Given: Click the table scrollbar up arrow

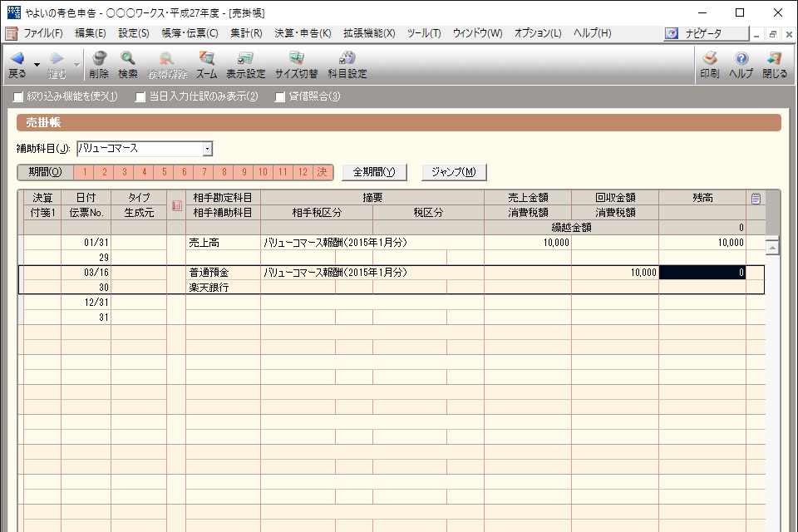Looking at the screenshot, I should [772, 248].
